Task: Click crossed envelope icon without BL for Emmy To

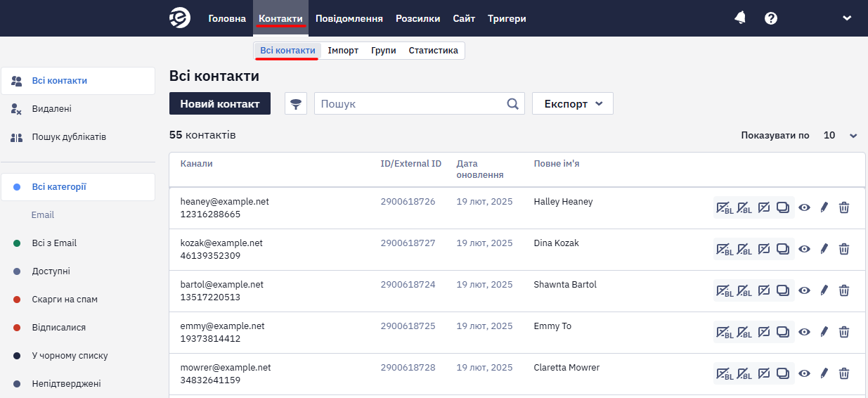Action: pos(764,332)
